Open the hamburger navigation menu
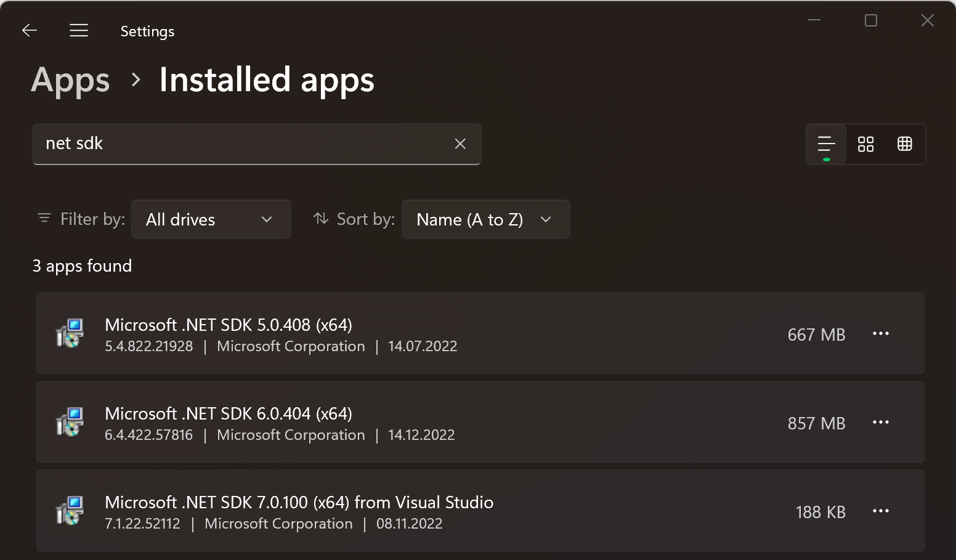Image resolution: width=956 pixels, height=560 pixels. click(79, 30)
